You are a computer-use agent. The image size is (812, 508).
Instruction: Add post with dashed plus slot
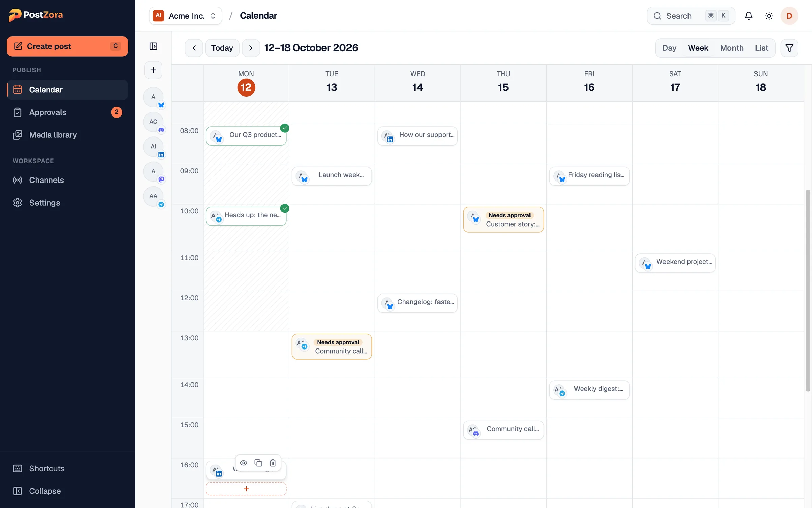coord(246,489)
